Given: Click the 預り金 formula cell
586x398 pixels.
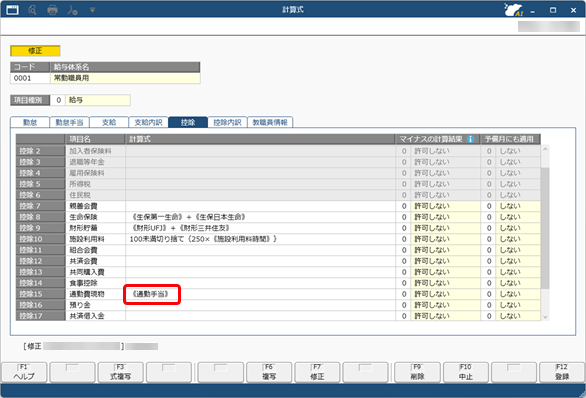Looking at the screenshot, I should [x=260, y=305].
